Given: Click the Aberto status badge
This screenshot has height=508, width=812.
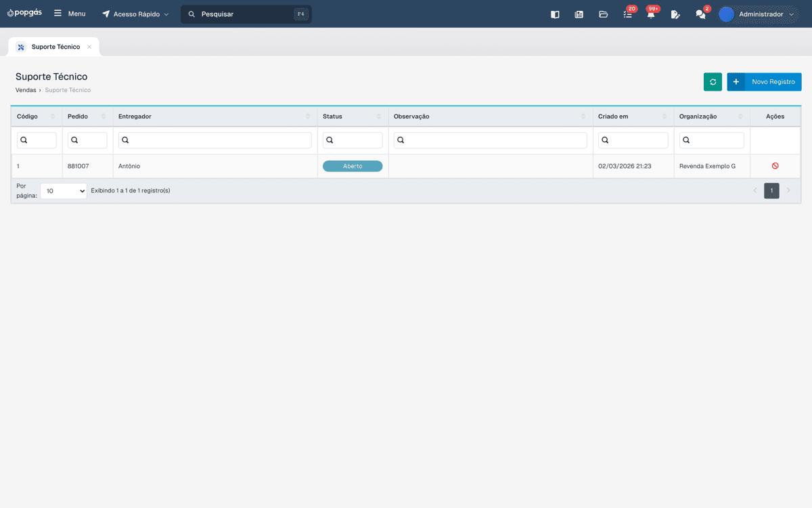Looking at the screenshot, I should pos(353,166).
